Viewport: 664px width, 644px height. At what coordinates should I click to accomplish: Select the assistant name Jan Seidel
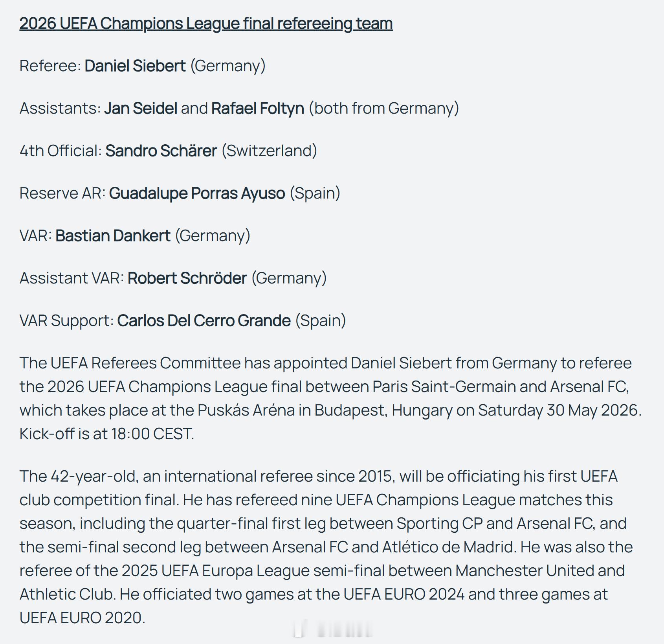click(141, 108)
